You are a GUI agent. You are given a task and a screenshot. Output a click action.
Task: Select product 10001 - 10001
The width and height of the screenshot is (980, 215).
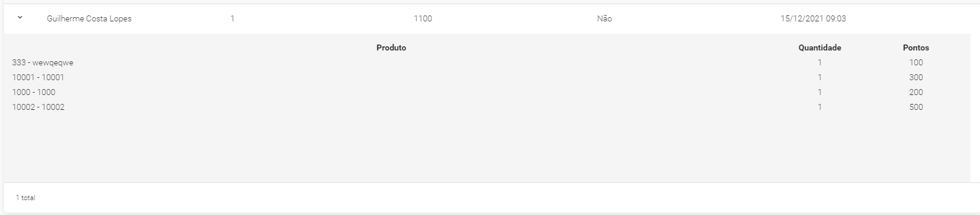[38, 77]
